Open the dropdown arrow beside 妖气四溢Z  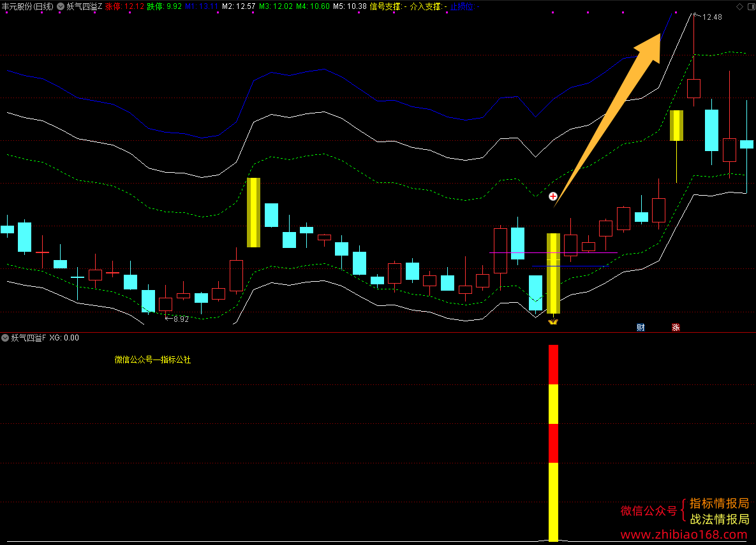point(61,6)
